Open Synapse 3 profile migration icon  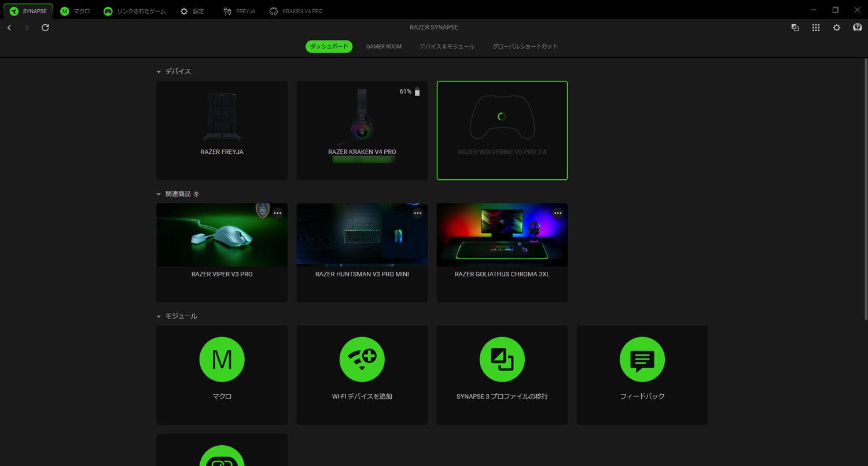pyautogui.click(x=502, y=360)
